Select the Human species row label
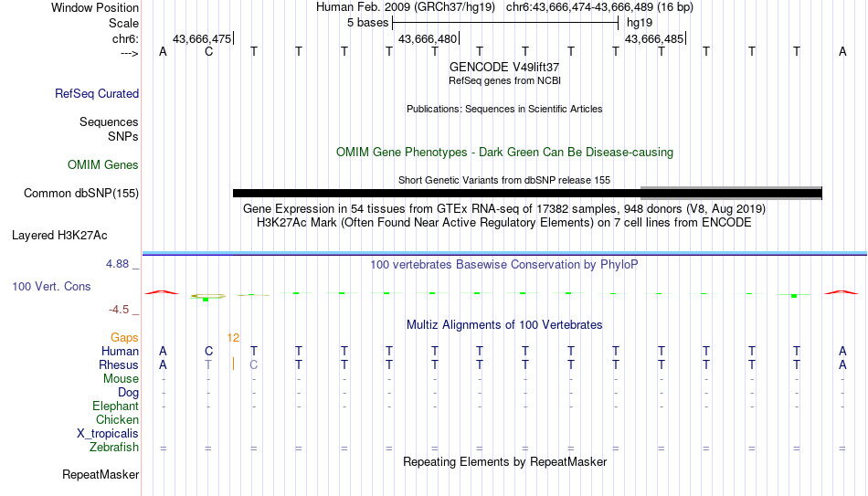The height and width of the screenshot is (496, 868). point(120,351)
